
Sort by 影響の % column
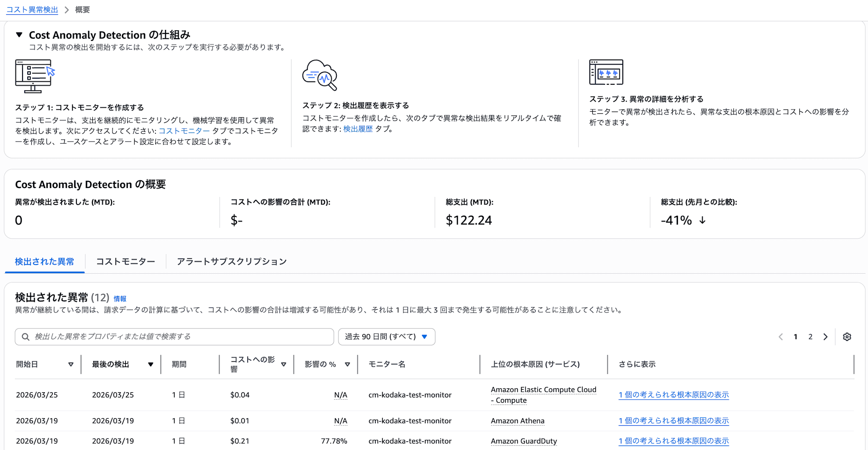(347, 364)
